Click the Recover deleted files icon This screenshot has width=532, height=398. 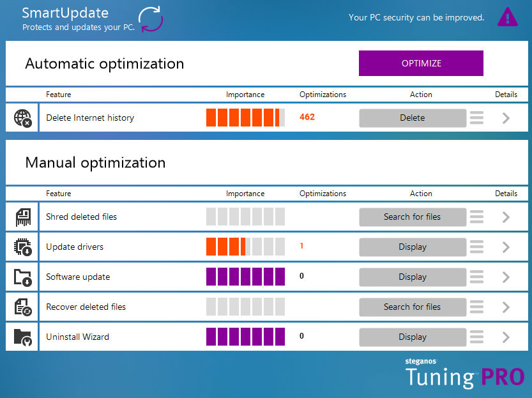(x=22, y=307)
